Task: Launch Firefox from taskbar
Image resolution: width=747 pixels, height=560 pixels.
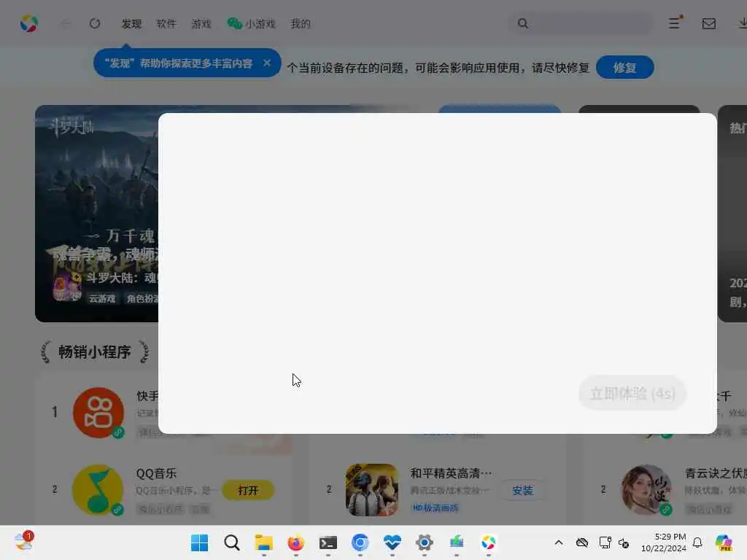Action: 296,542
